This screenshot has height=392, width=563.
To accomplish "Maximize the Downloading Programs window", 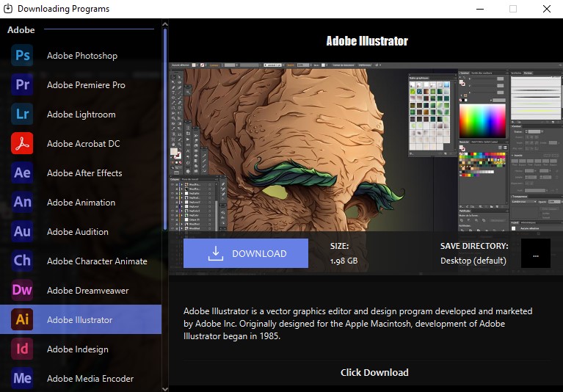I will [x=513, y=9].
